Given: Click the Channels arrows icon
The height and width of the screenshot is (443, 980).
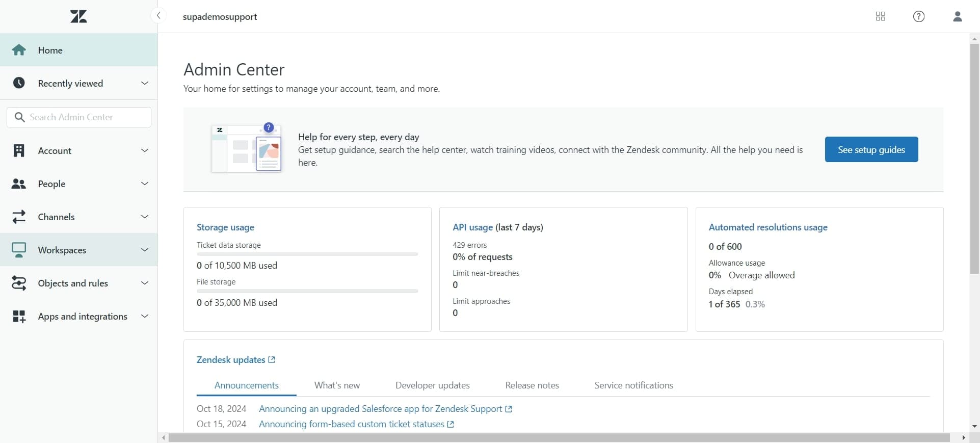Looking at the screenshot, I should 19,217.
